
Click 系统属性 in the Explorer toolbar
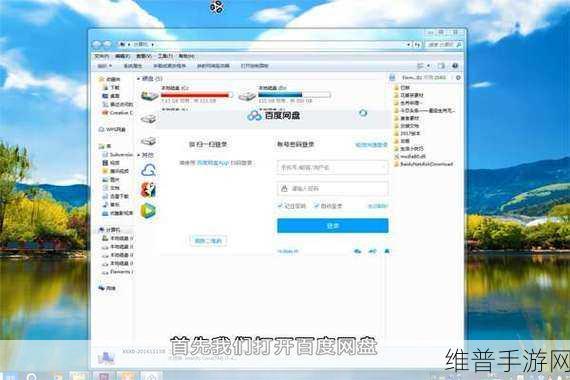tap(133, 66)
